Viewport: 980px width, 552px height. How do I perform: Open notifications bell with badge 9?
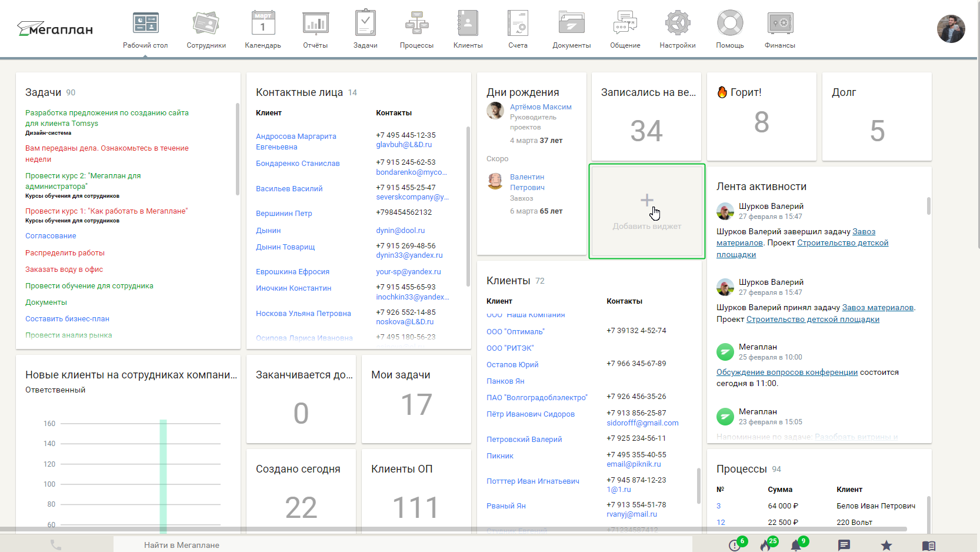coord(797,545)
